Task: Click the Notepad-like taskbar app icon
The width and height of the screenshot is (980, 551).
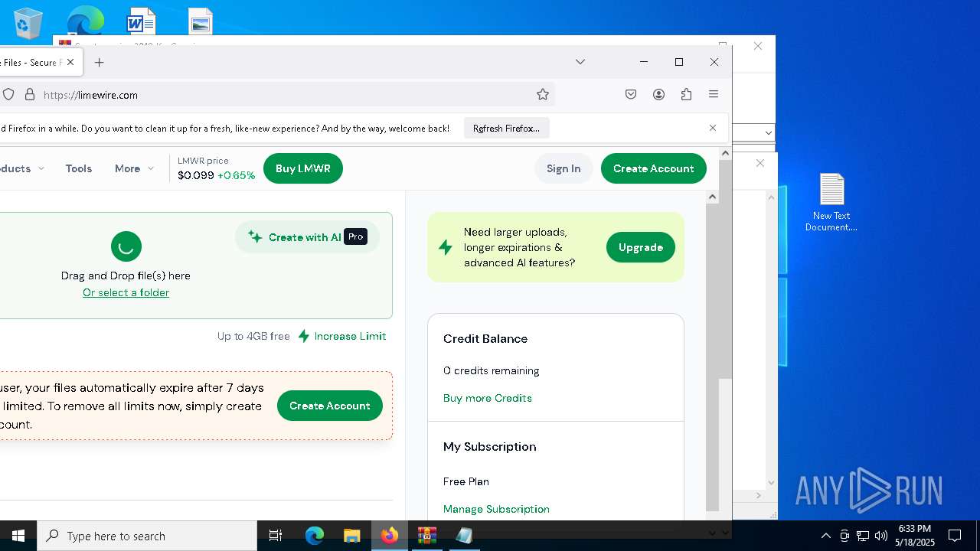Action: pyautogui.click(x=464, y=536)
